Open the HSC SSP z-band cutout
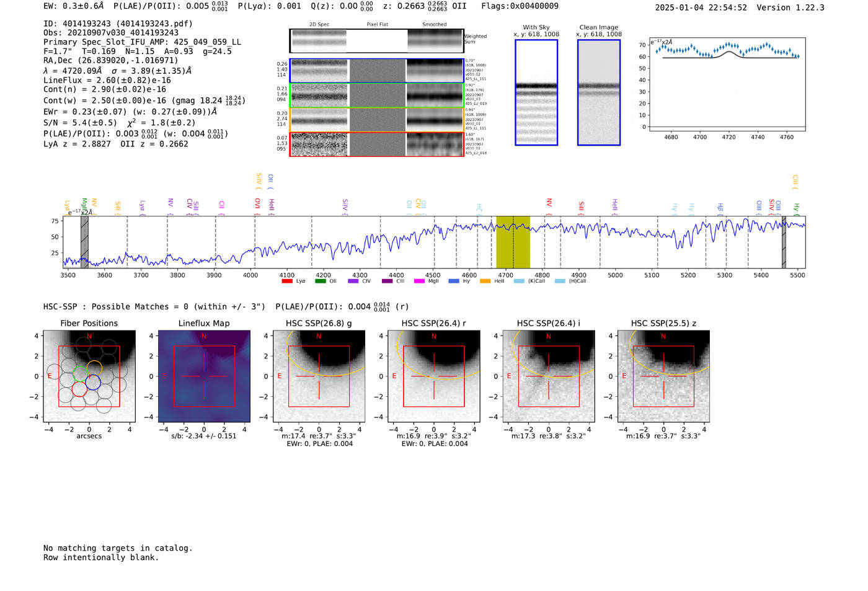 (663, 377)
